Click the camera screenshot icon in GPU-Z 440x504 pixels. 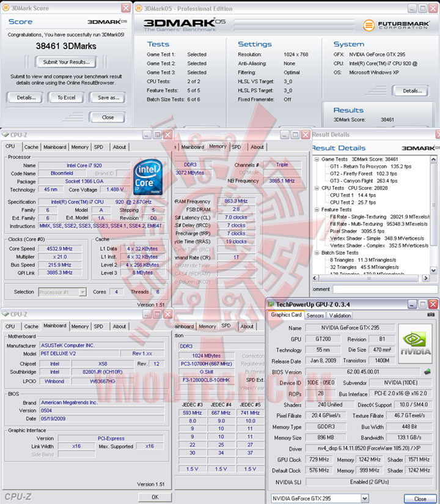[x=431, y=314]
